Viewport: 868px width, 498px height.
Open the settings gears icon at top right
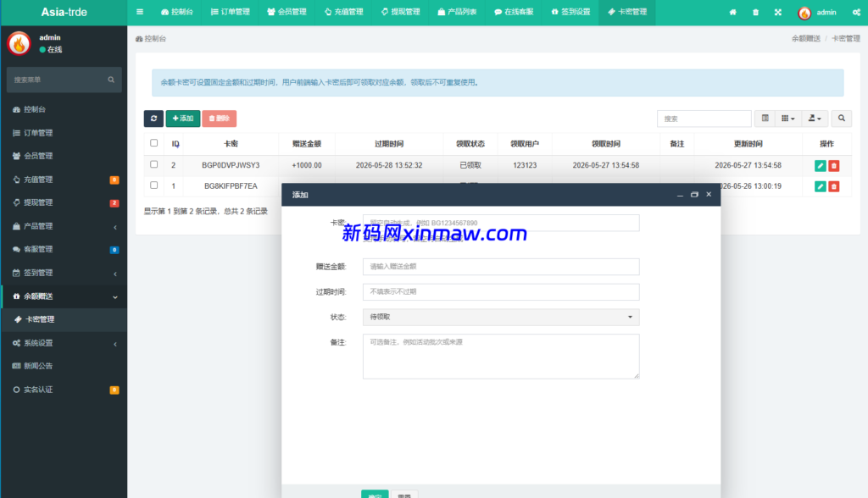(856, 12)
